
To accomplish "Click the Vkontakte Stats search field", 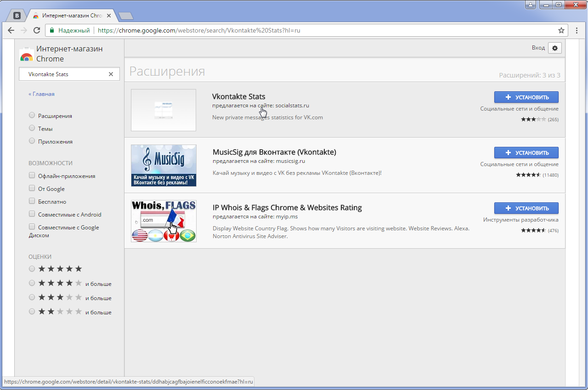I will click(x=64, y=74).
